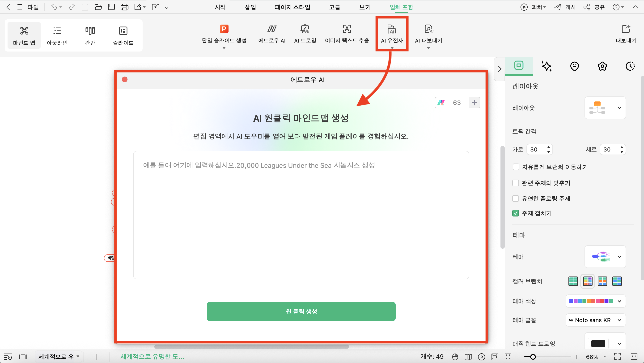The image size is (644, 363).
Task: Enable 유연한 플로팅 주제 checkbox
Action: click(x=516, y=199)
